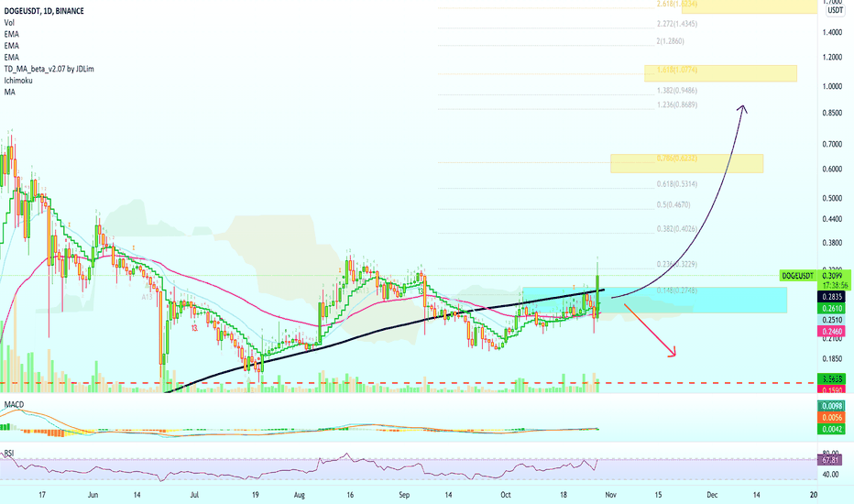Select the 1.236(0.8689) Fibonacci level label
Viewport: 854px width, 504px height.
(x=677, y=104)
